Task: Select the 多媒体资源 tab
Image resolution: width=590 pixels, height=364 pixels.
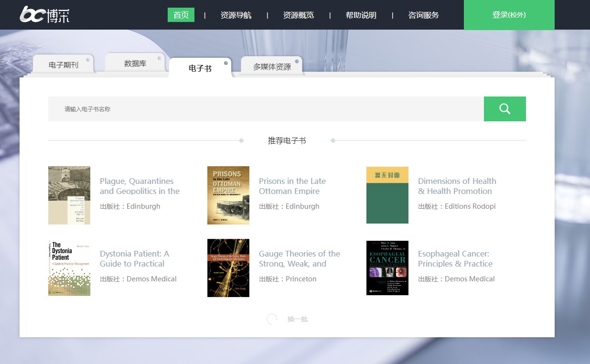Action: [x=272, y=67]
